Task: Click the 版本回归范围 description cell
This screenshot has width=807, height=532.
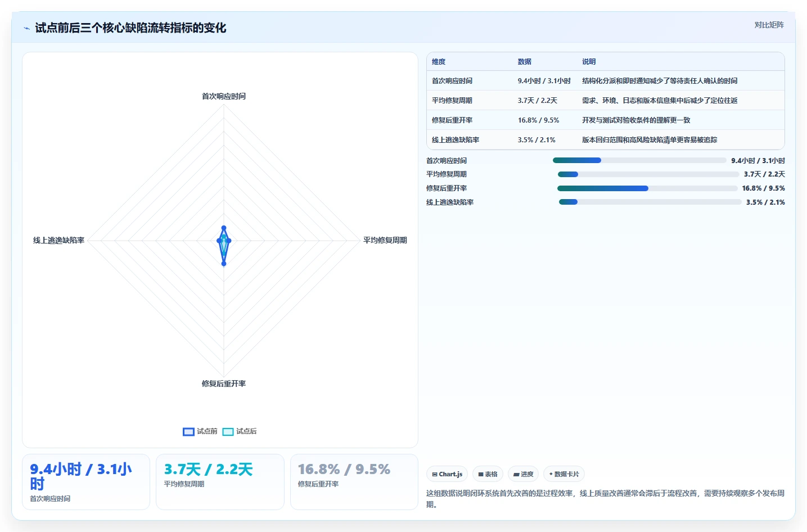Action: click(x=650, y=140)
